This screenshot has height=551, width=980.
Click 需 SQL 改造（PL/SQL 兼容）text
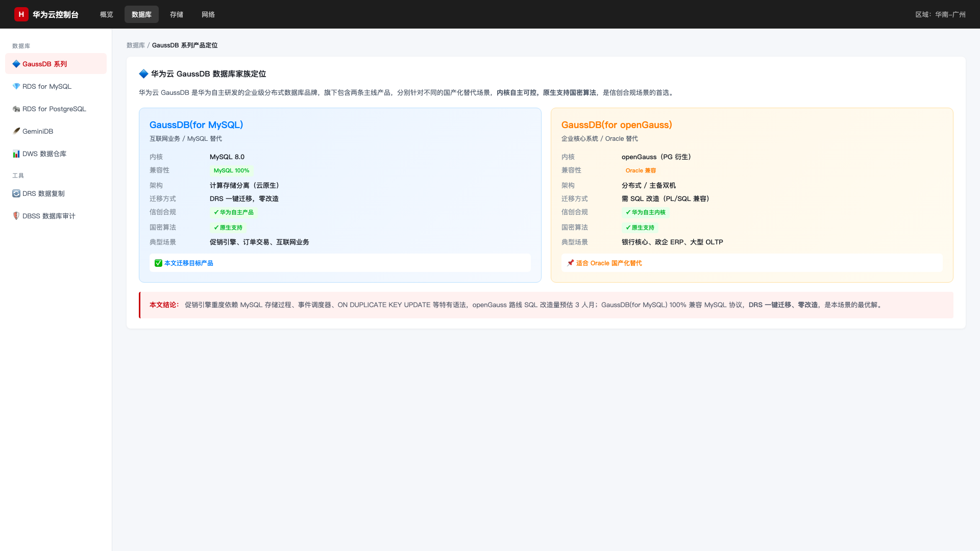pos(667,199)
